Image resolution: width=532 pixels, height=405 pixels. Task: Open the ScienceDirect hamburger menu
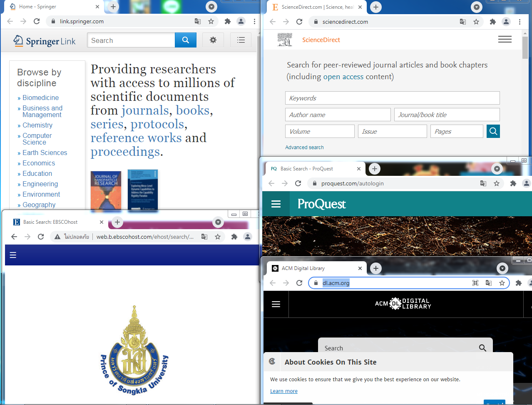[x=505, y=39]
